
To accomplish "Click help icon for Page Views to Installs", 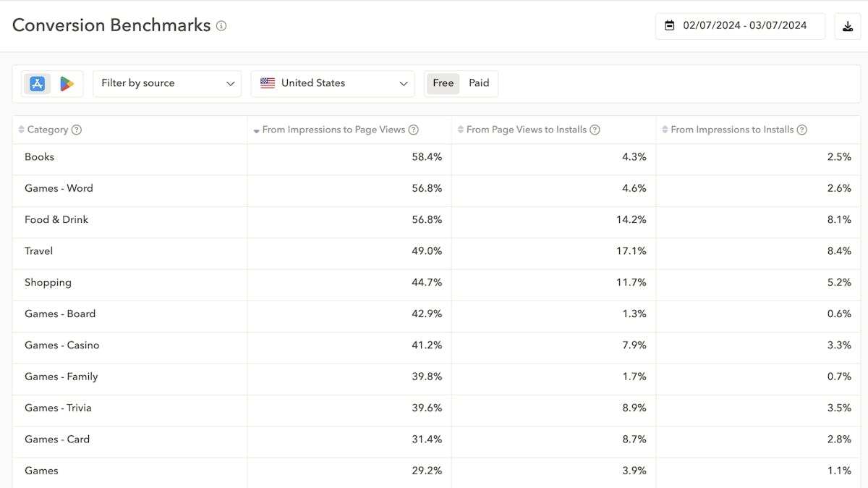I will click(x=595, y=130).
